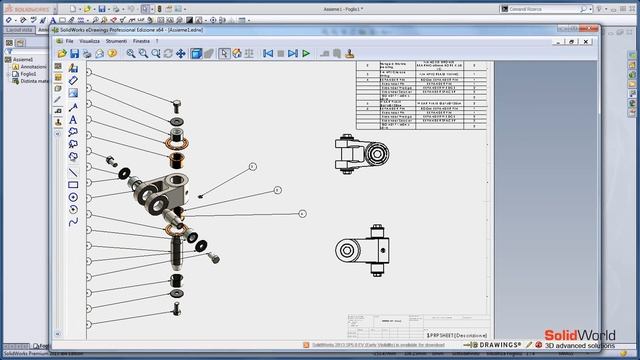Select the third Zoom In/Out magnifier
This screenshot has height=360, width=640.
pyautogui.click(x=156, y=53)
